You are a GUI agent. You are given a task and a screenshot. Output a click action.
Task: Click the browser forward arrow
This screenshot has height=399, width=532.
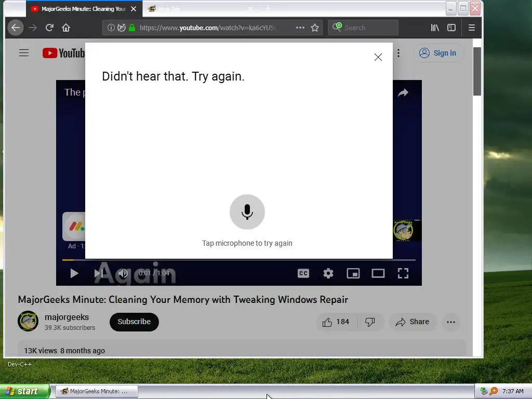[x=33, y=28]
